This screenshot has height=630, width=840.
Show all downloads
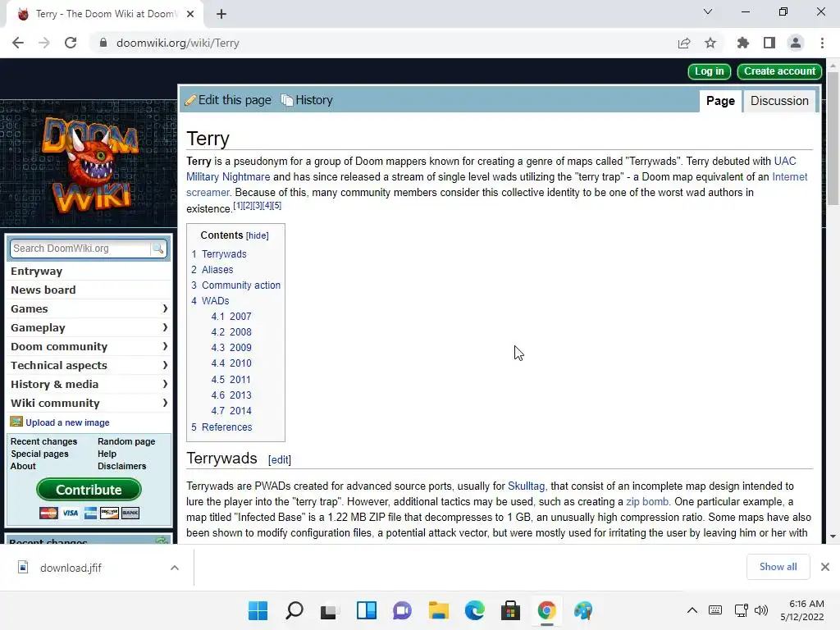tap(778, 567)
